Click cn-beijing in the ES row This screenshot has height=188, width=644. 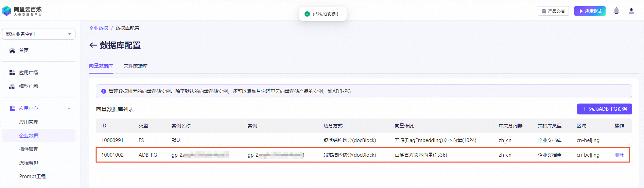588,140
